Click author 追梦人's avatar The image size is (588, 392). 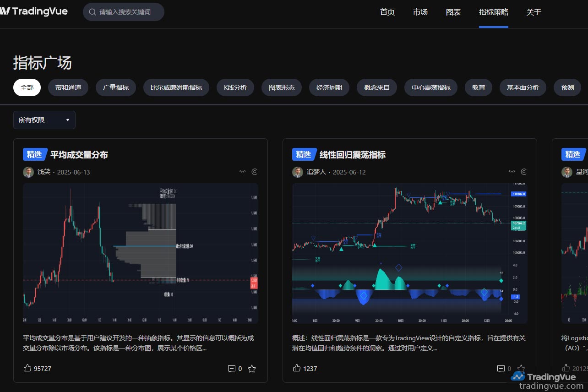[298, 172]
